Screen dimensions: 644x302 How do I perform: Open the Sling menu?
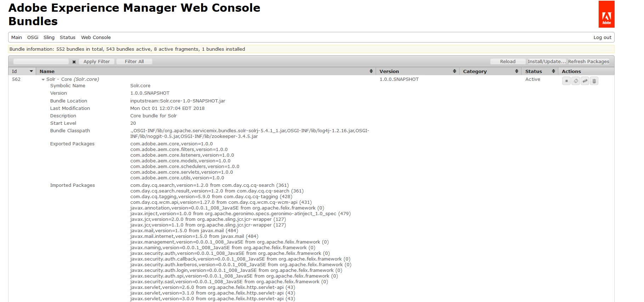click(x=49, y=37)
